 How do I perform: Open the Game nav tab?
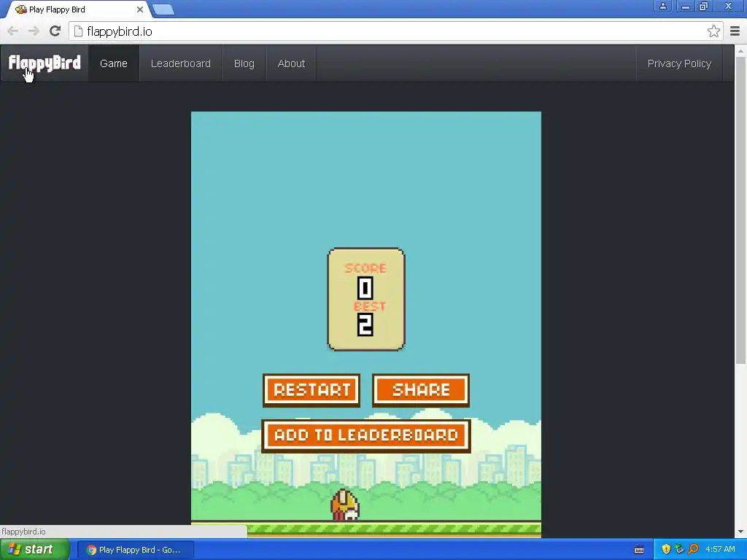[x=113, y=63]
